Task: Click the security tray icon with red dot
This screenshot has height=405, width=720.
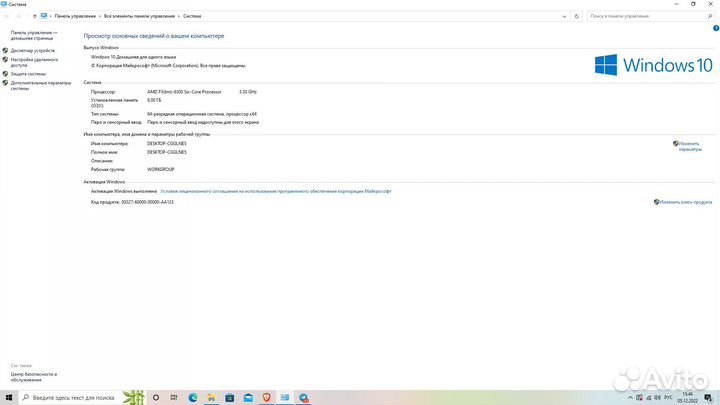Action: point(639,398)
